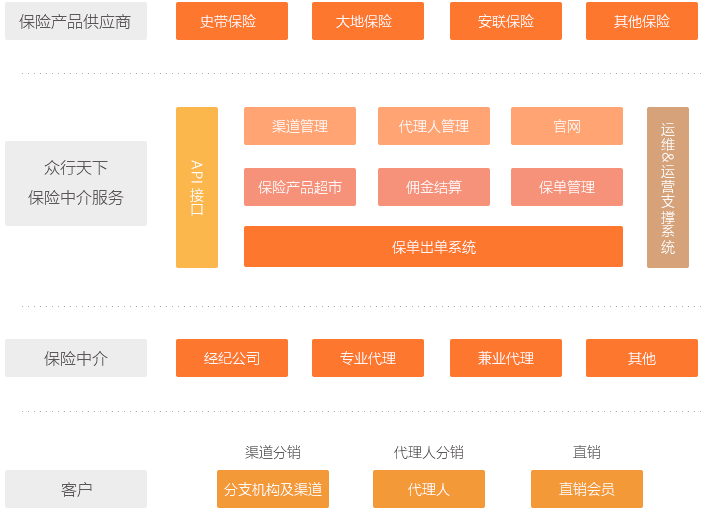The width and height of the screenshot is (701, 512).
Task: Select the 代理人 customer box
Action: coord(428,489)
